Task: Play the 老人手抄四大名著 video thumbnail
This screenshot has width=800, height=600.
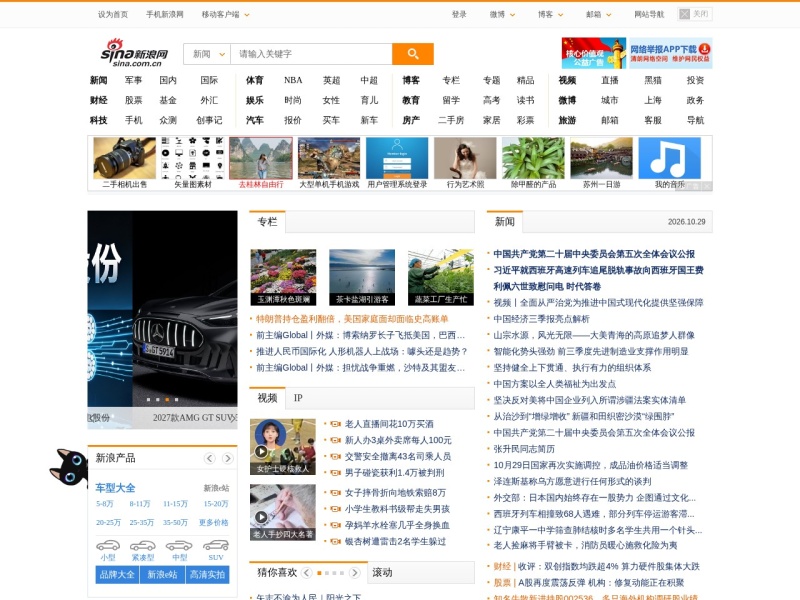Action: tap(283, 512)
